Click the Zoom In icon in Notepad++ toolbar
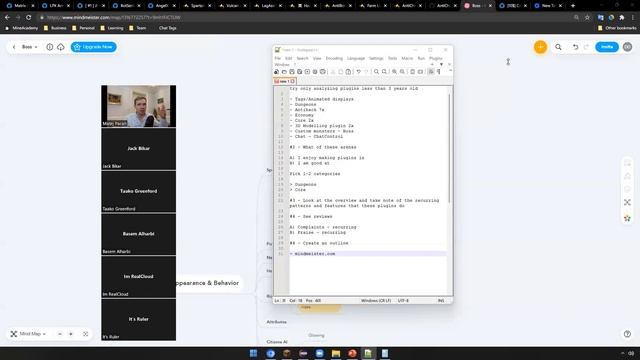This screenshot has height=360, width=640. 394,72
